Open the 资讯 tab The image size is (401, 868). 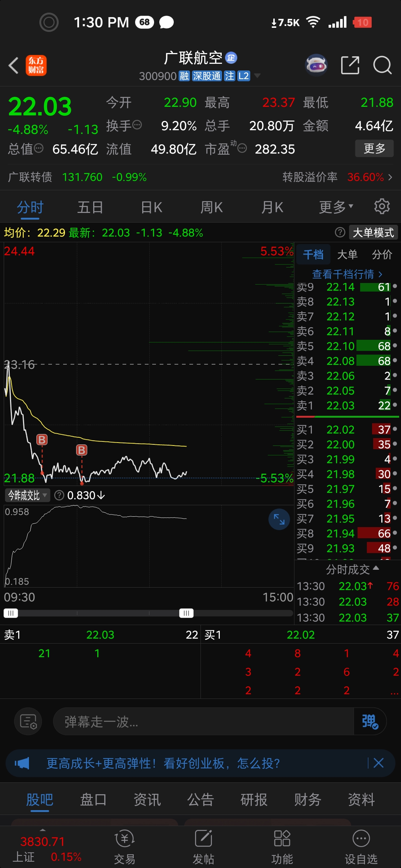(147, 799)
